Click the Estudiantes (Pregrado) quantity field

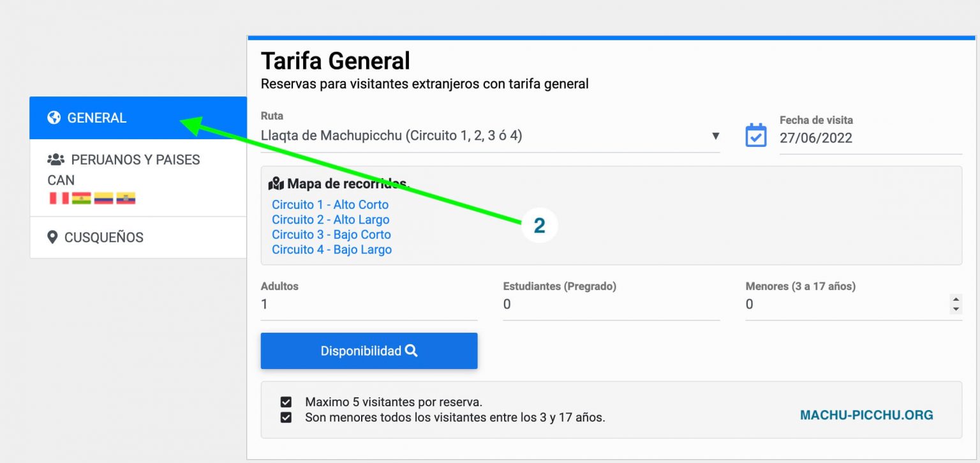tap(611, 305)
